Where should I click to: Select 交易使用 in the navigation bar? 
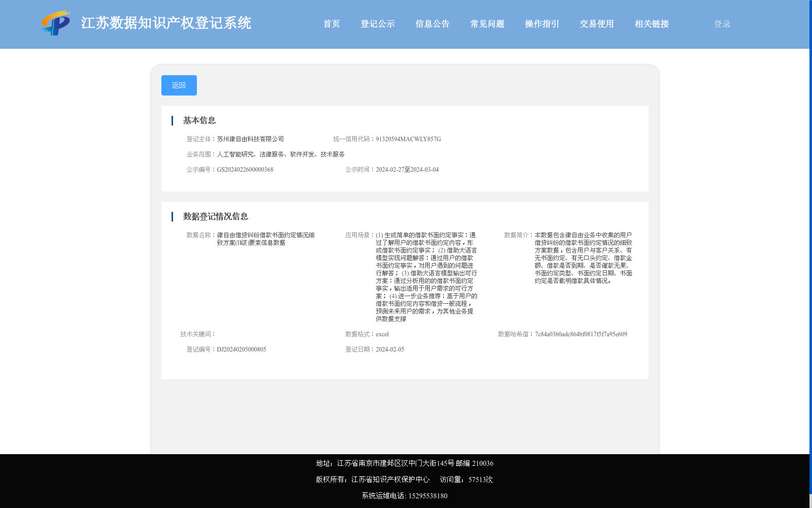click(597, 24)
